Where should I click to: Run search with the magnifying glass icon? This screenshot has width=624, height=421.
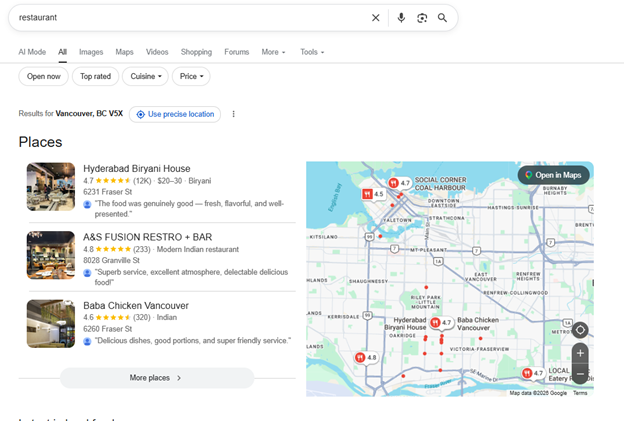coord(442,18)
